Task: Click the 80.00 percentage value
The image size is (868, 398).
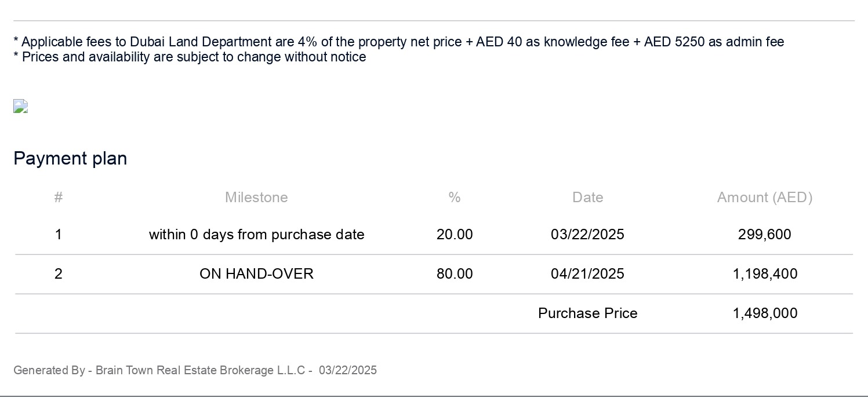Action: click(454, 274)
